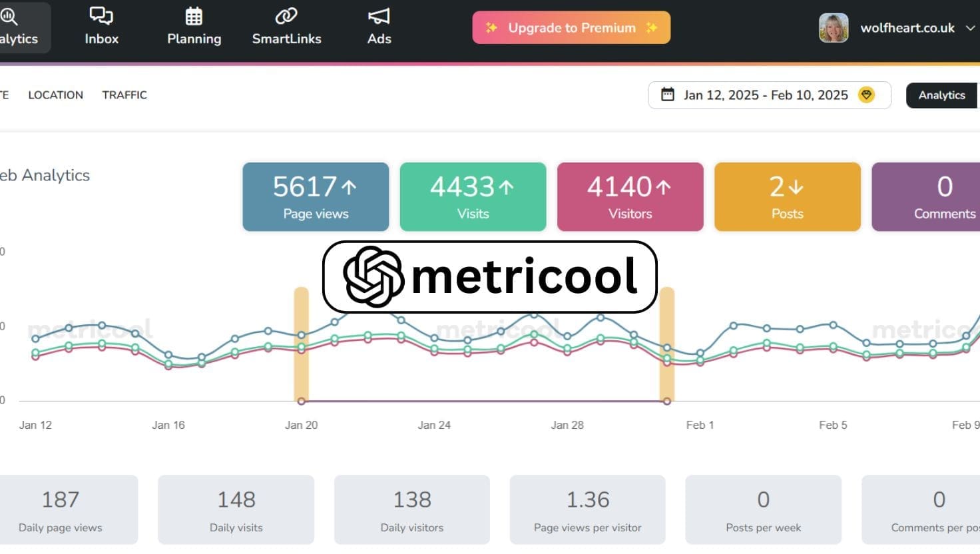
Task: Click the down arrow next to 2 Posts
Action: tap(796, 188)
